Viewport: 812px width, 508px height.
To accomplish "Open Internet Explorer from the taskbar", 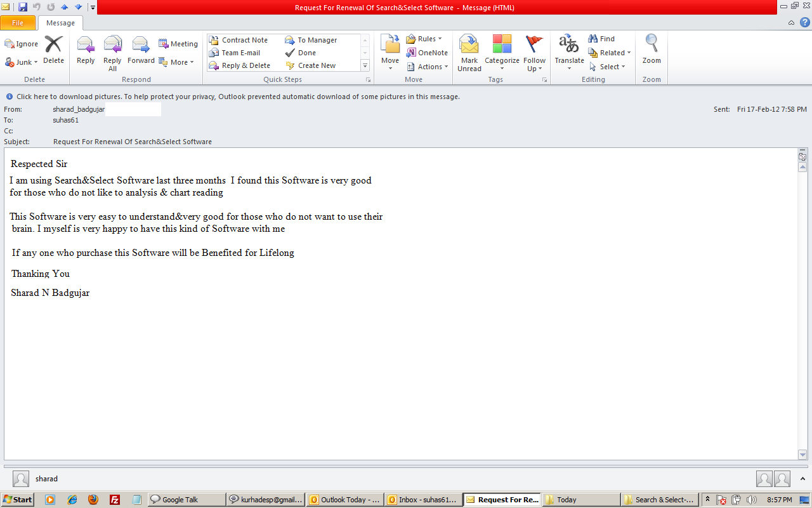I will (x=72, y=500).
